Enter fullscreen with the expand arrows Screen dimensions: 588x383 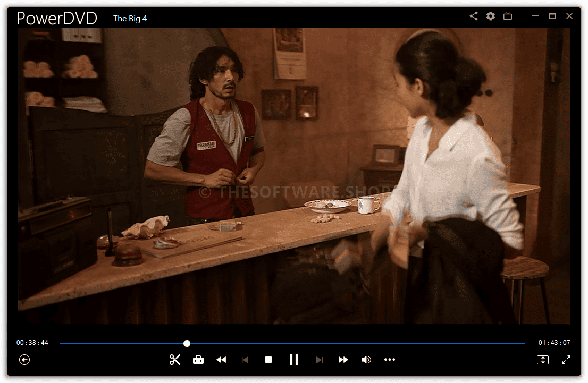click(566, 360)
